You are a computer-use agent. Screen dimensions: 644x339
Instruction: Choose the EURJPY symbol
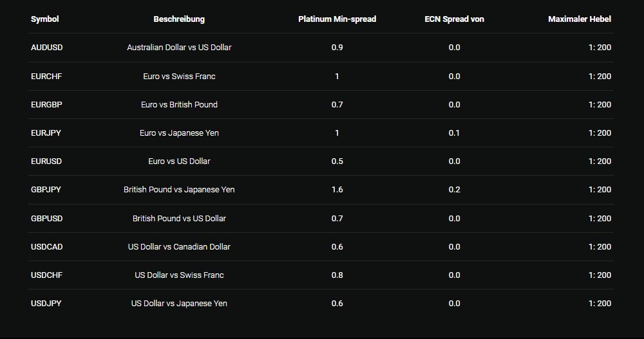[x=46, y=133]
